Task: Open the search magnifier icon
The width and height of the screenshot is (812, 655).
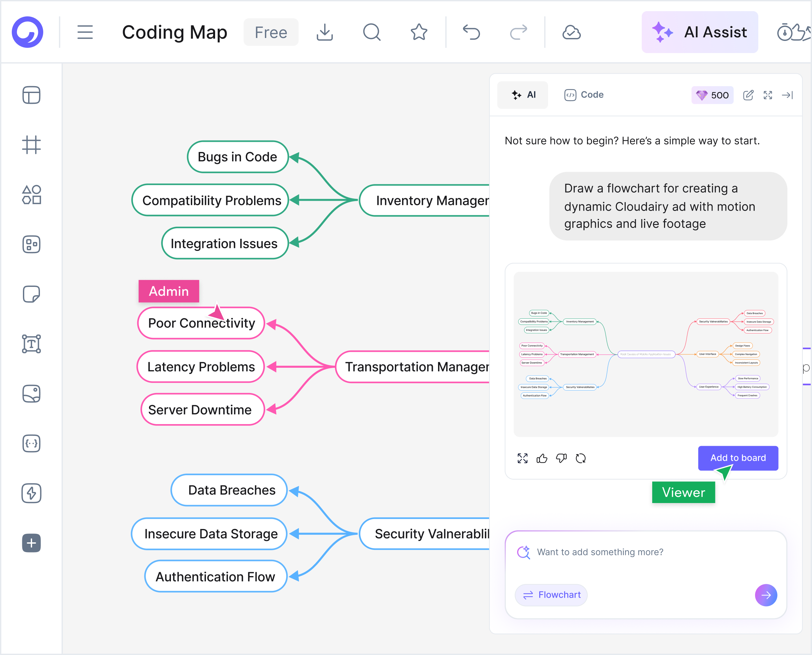Action: pos(372,32)
